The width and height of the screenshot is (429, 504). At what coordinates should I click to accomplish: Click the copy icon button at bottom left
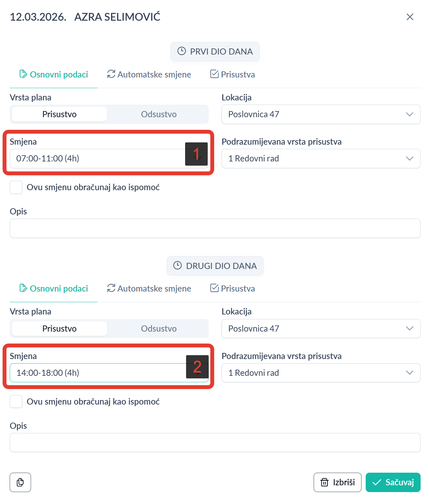[20, 482]
